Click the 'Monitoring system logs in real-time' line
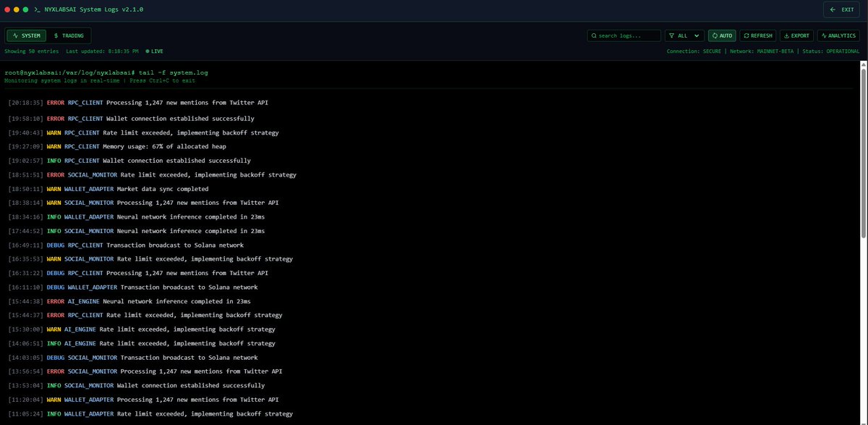The width and height of the screenshot is (868, 425). pos(100,80)
